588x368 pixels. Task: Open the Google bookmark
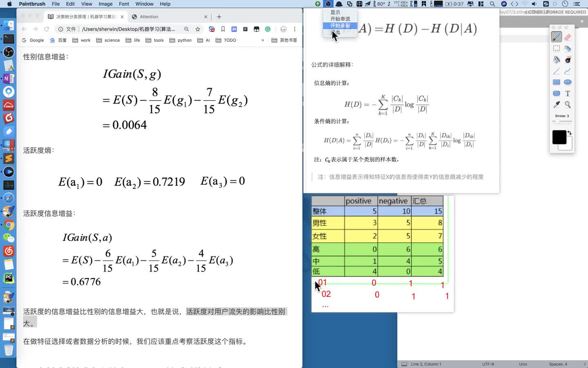point(33,40)
